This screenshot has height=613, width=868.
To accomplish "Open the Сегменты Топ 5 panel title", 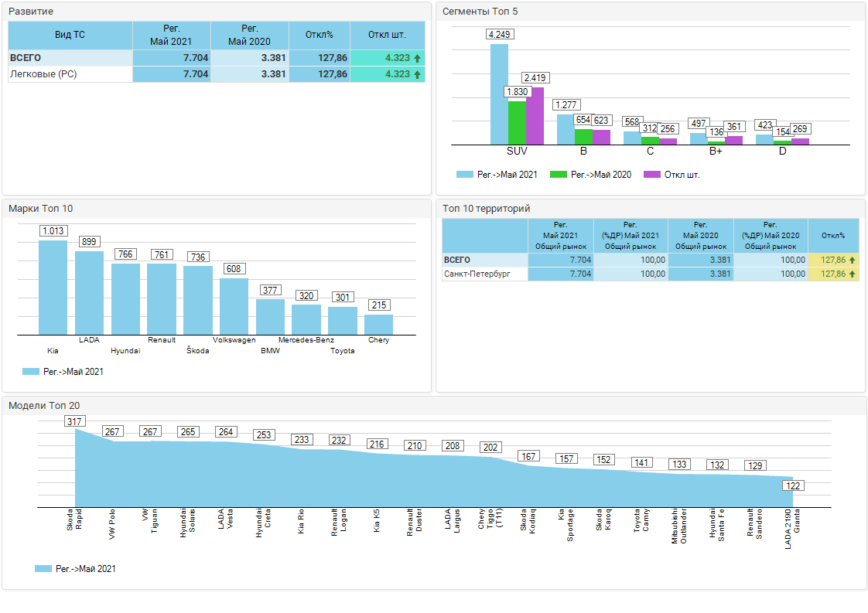I will (480, 12).
